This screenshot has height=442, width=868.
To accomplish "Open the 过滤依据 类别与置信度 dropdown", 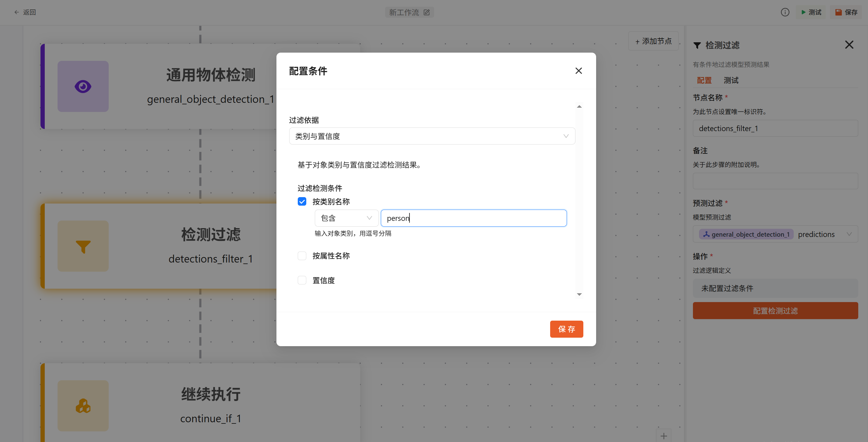I will coord(432,136).
